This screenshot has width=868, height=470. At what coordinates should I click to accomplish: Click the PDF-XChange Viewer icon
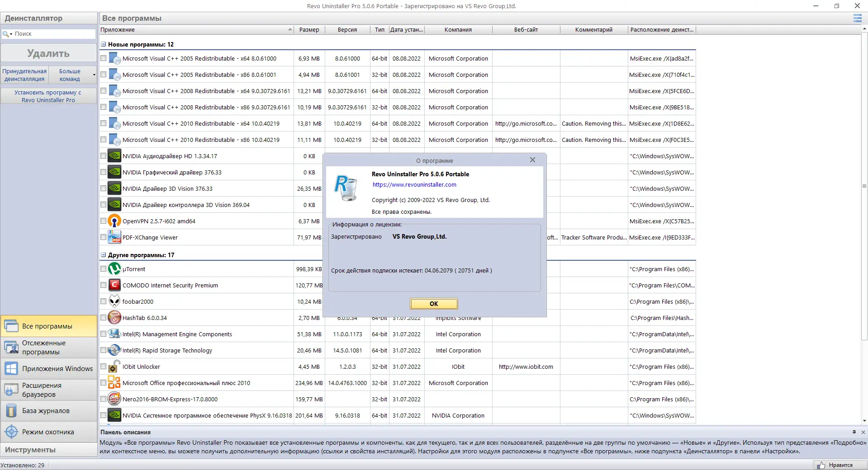pos(114,237)
